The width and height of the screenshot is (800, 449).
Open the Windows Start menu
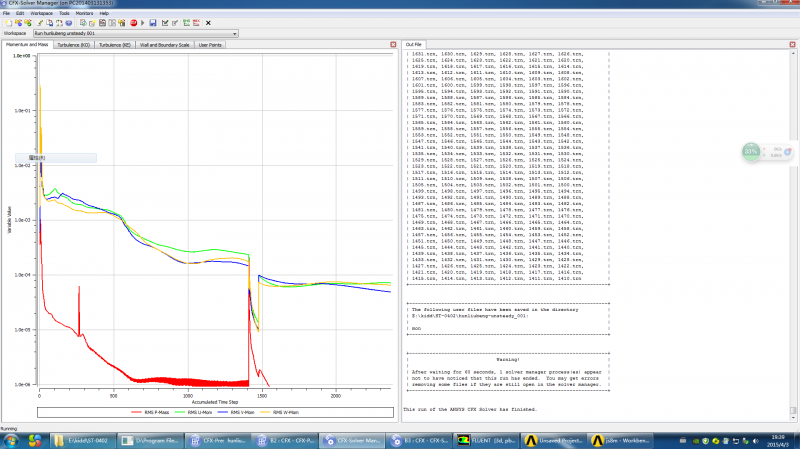[11, 439]
